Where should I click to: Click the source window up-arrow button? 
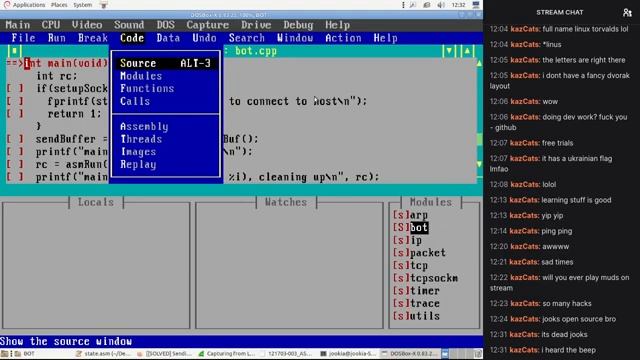pos(467,51)
